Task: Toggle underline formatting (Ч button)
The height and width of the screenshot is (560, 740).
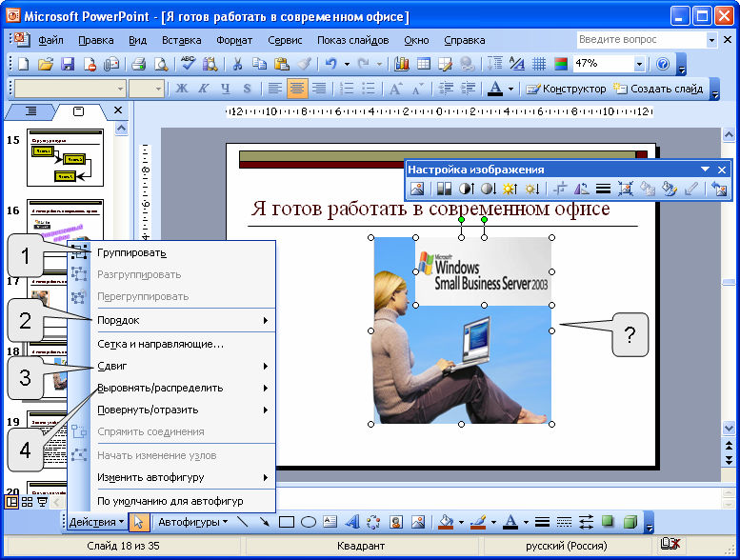Action: (226, 89)
